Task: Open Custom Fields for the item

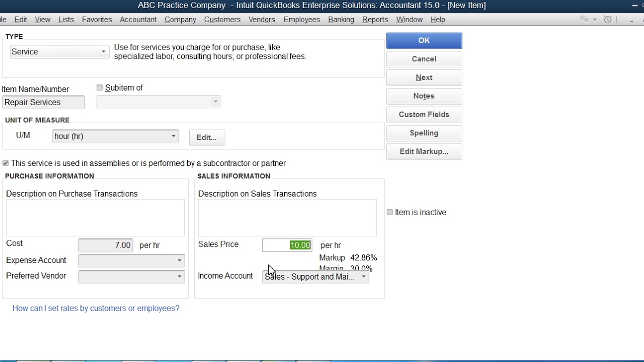Action: pos(424,115)
